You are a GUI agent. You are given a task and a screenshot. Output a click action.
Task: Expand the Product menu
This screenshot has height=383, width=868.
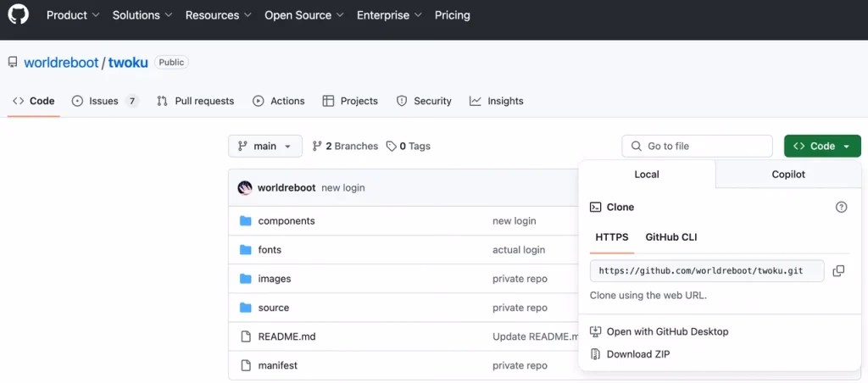click(73, 15)
